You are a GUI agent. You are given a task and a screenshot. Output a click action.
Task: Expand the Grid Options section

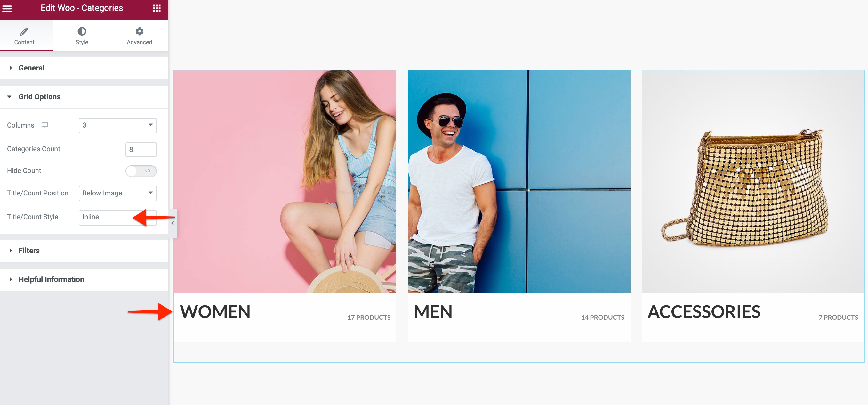(x=39, y=96)
